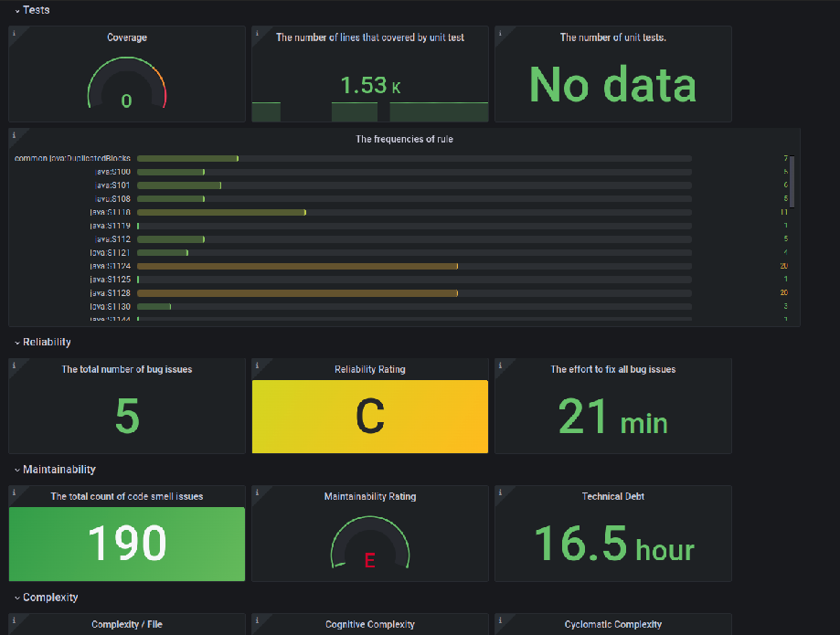The width and height of the screenshot is (840, 635).
Task: Collapse the Reliability row section
Action: (43, 342)
